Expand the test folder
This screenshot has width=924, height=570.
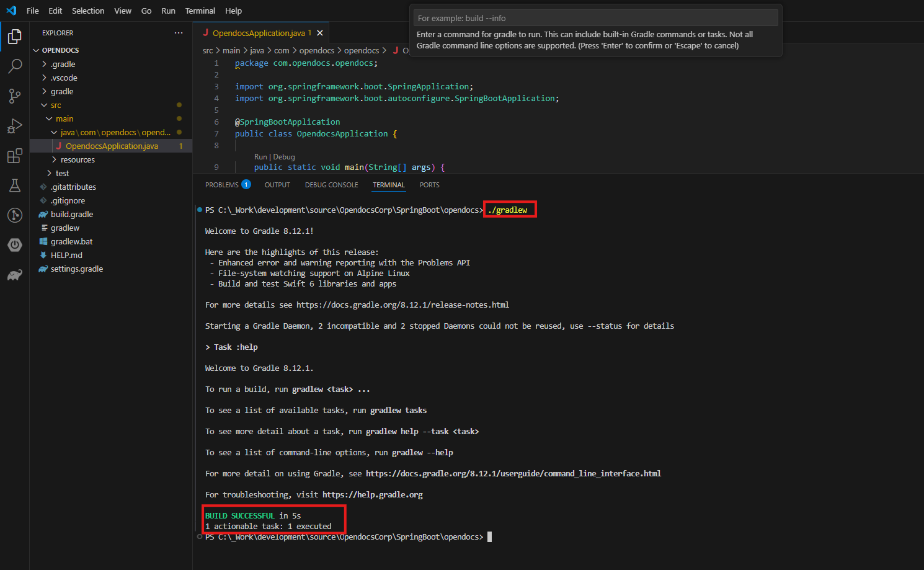[111, 173]
